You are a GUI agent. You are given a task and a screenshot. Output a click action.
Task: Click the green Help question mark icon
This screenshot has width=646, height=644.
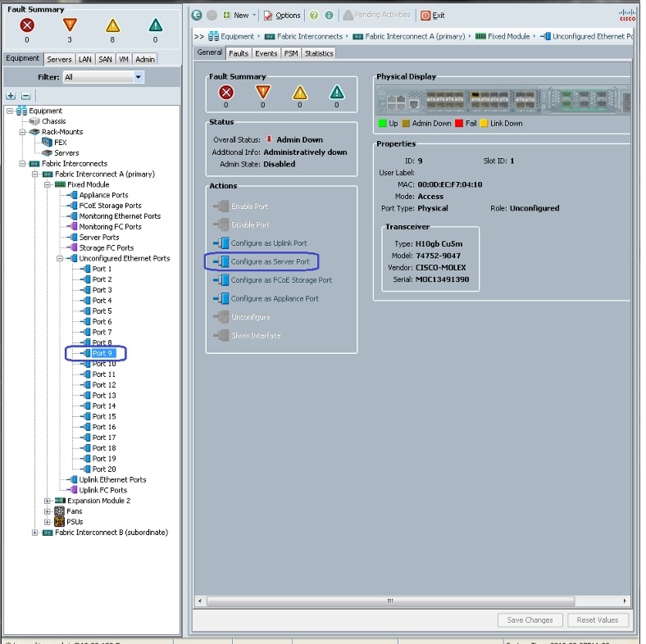(x=314, y=16)
